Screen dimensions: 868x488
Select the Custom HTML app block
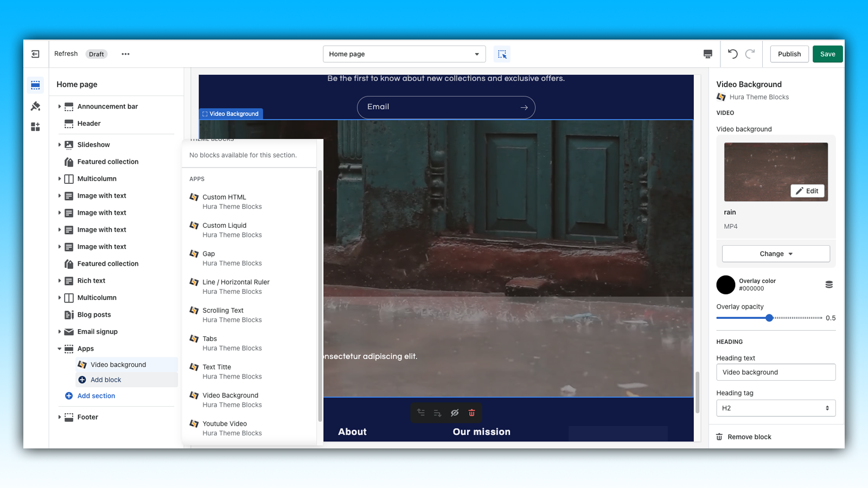coord(249,202)
